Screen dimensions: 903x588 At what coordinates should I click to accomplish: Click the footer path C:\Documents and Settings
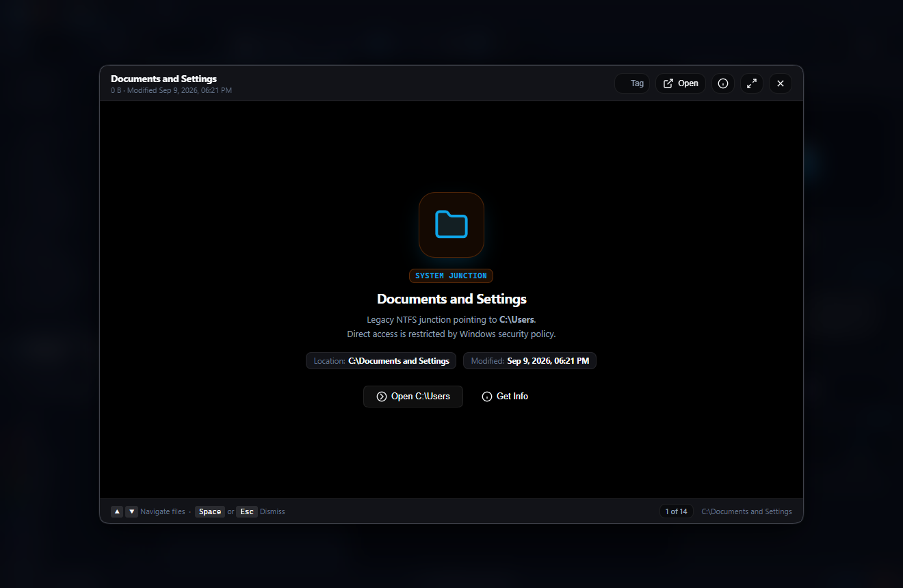tap(747, 511)
